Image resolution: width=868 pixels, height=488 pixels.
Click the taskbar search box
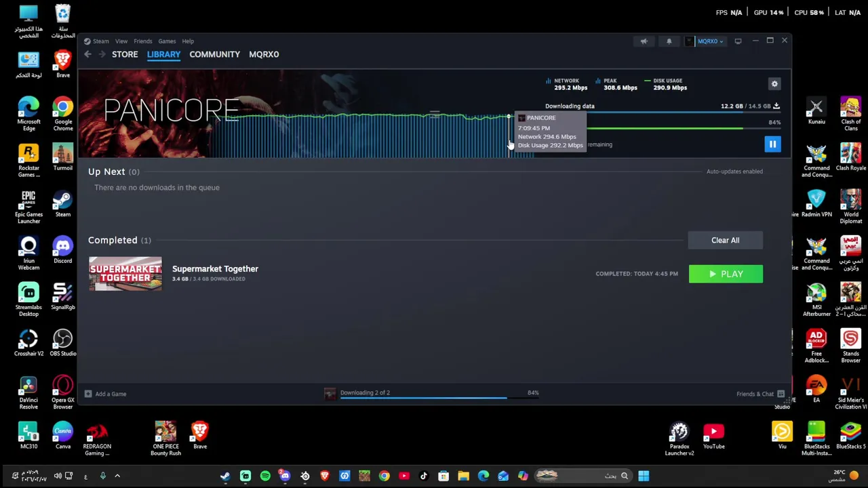pyautogui.click(x=583, y=476)
